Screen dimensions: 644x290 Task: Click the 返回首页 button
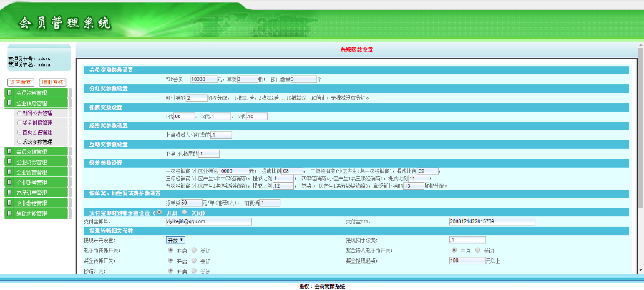click(21, 82)
